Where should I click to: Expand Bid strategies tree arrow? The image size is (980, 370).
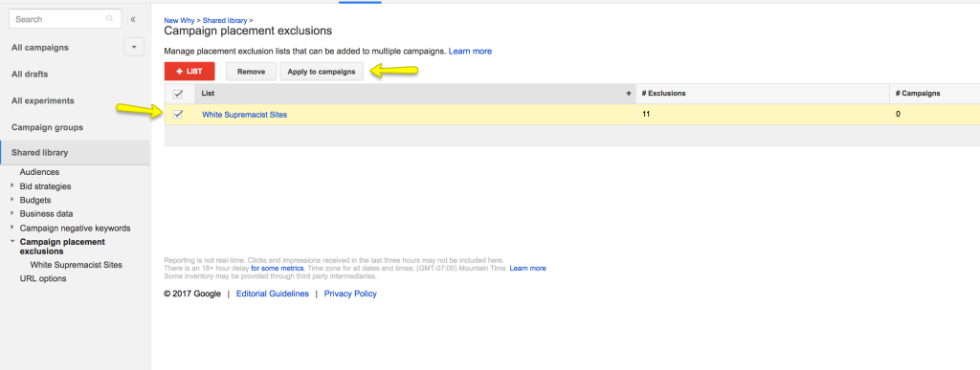(x=12, y=185)
